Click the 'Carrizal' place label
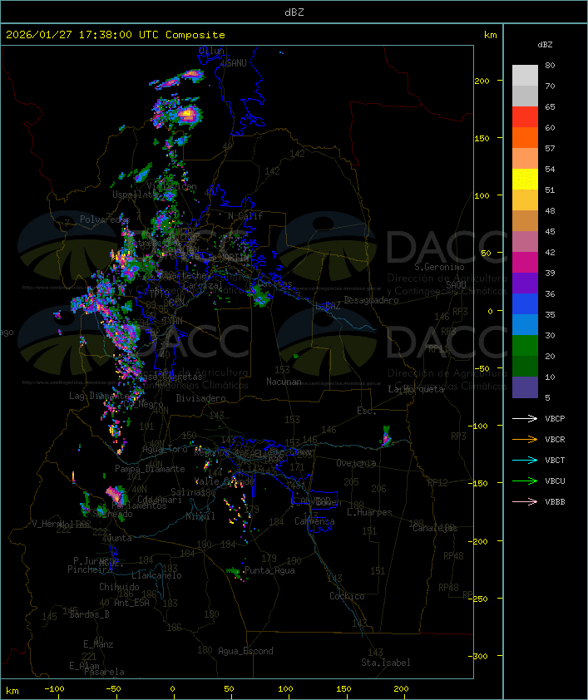Screen dimensions: 588x700 pyautogui.click(x=203, y=285)
